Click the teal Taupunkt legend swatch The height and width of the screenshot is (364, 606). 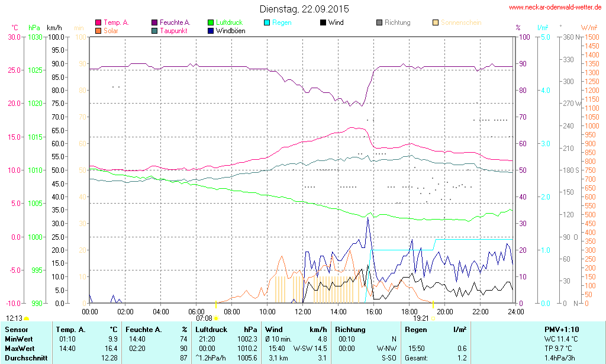pyautogui.click(x=155, y=30)
